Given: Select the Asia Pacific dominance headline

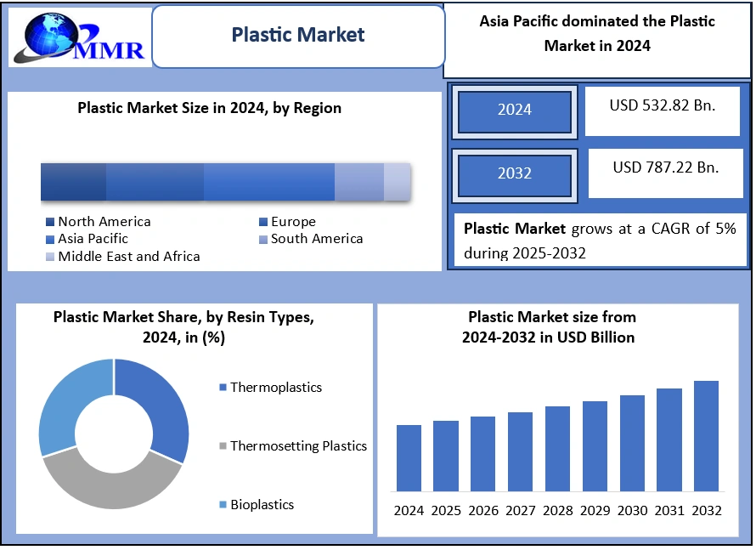Looking at the screenshot, I should click(x=599, y=34).
